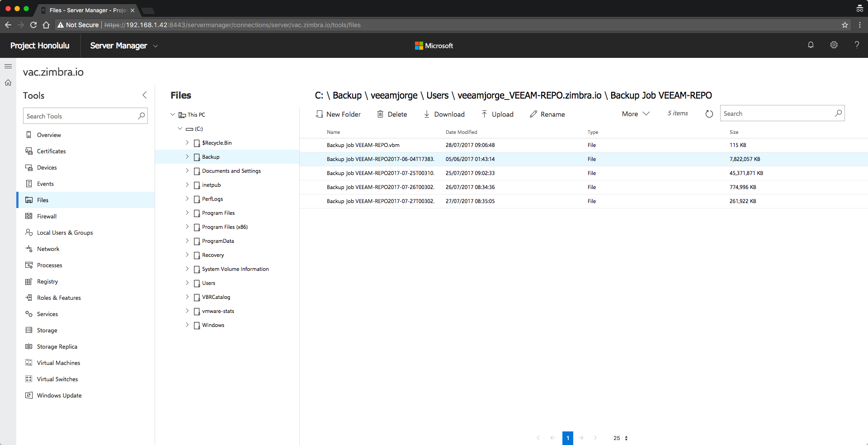Click the help question mark icon
Screen dimensions: 868x445
pos(857,45)
